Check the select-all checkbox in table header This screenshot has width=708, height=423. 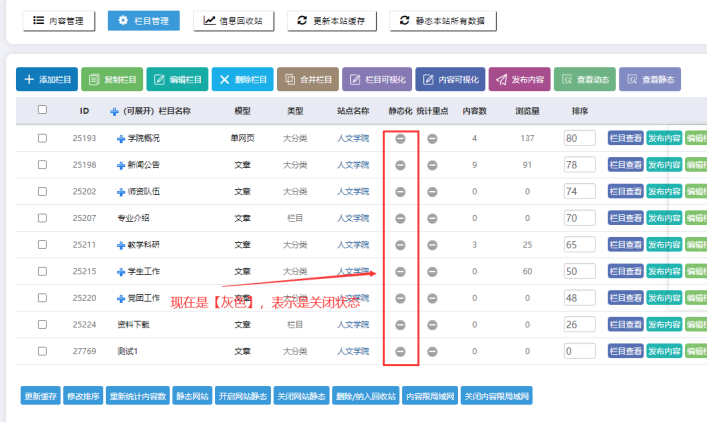click(42, 111)
